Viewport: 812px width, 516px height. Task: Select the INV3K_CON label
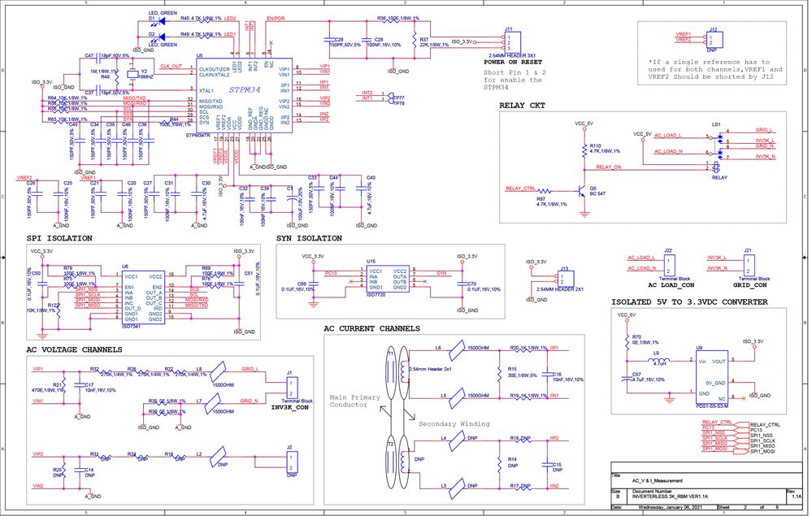(290, 408)
